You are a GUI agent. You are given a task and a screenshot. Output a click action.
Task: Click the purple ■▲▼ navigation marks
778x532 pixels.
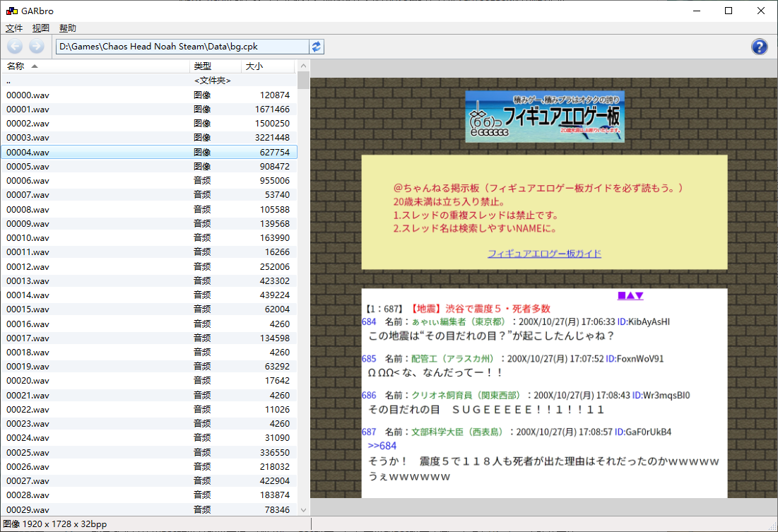click(630, 295)
